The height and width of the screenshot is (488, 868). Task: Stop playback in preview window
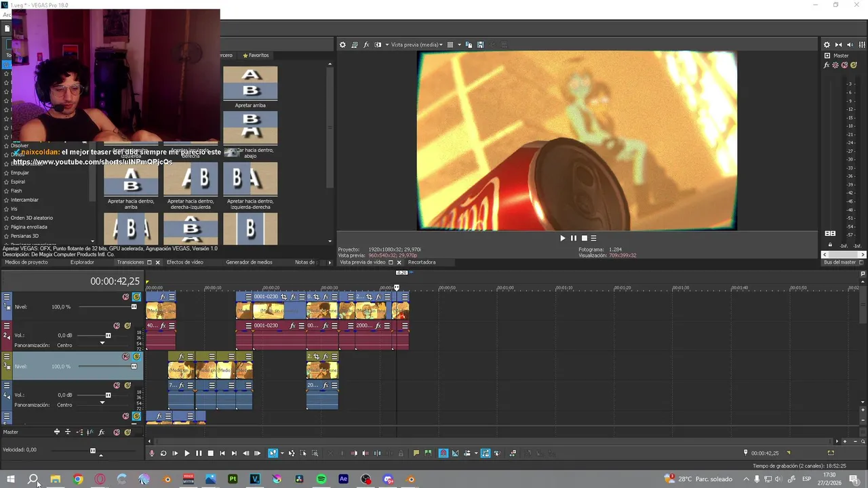coord(584,238)
